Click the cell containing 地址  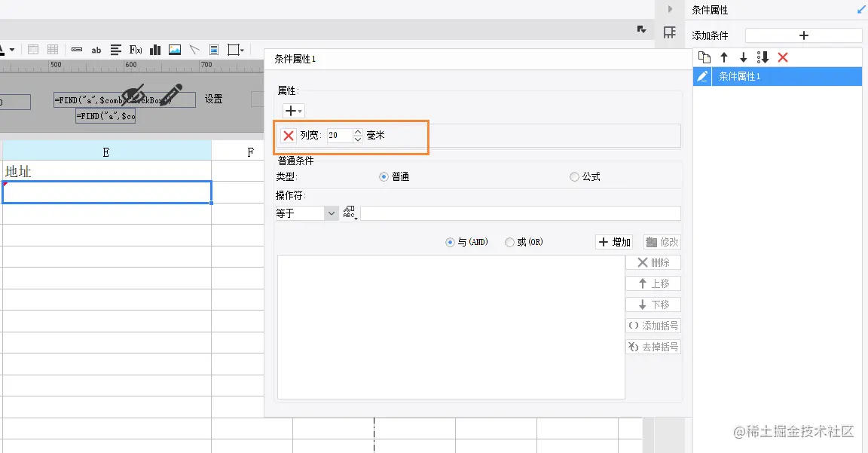(x=106, y=171)
